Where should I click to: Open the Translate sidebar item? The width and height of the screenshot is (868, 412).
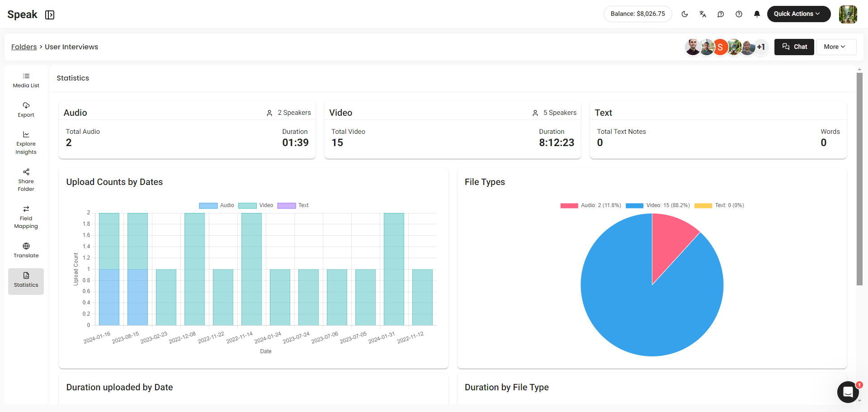click(26, 250)
